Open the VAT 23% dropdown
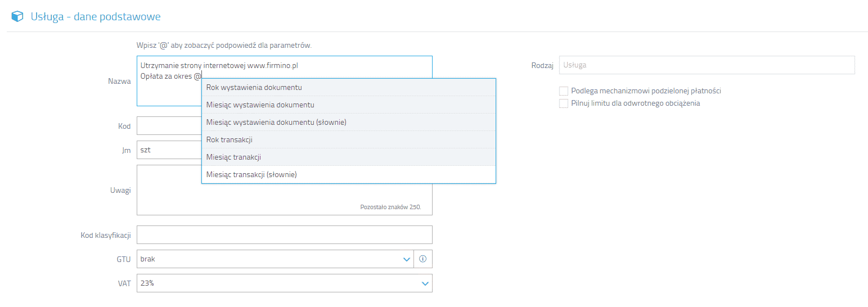 285,283
